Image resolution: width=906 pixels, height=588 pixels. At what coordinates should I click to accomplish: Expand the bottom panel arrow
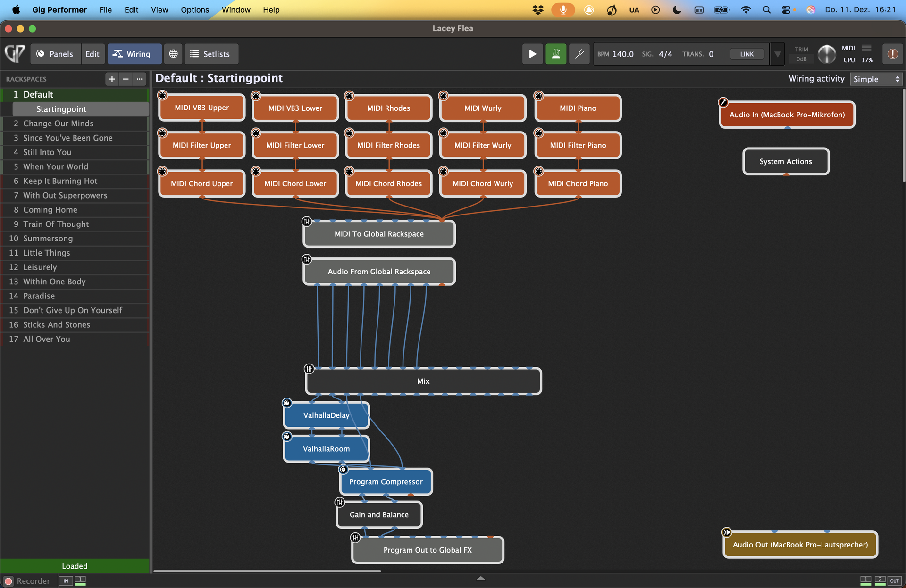click(x=480, y=578)
